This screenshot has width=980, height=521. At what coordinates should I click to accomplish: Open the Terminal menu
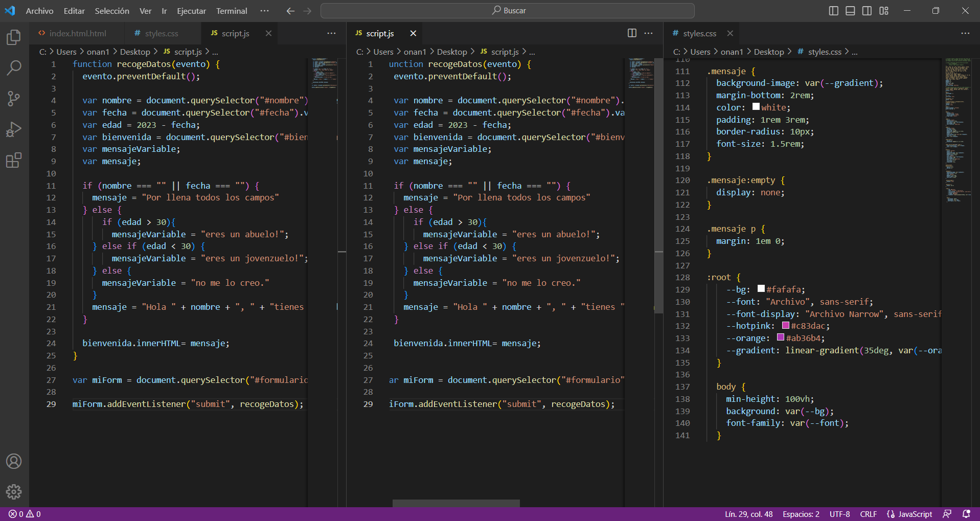click(x=231, y=11)
